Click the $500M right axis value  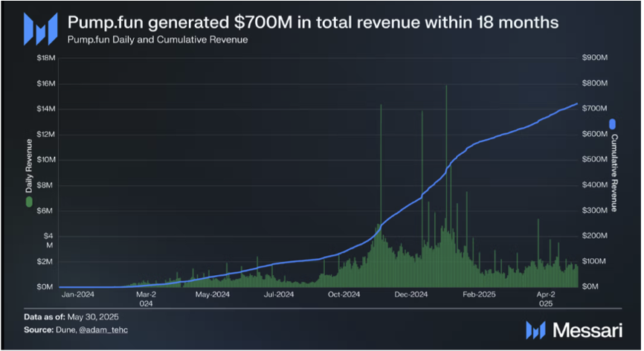tap(594, 159)
